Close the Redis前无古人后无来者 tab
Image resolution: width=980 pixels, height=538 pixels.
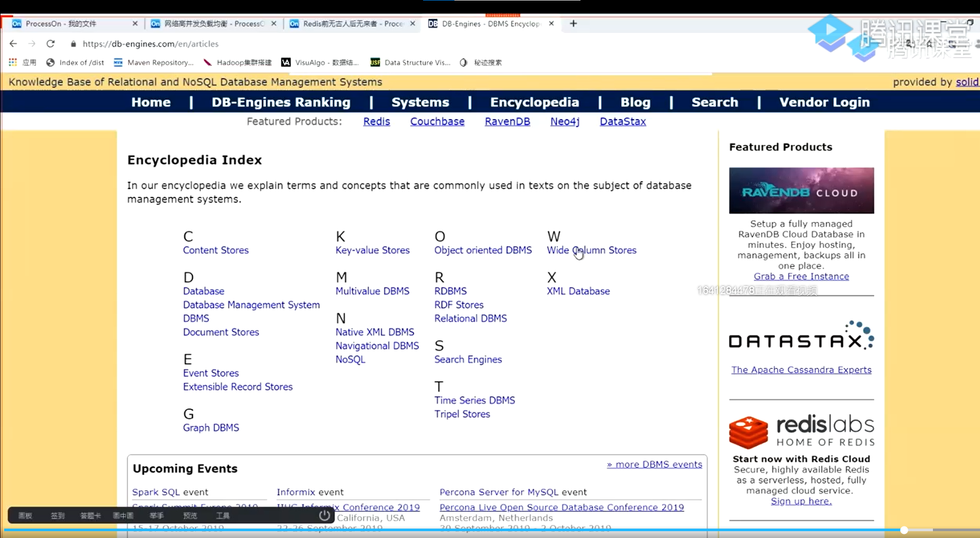click(413, 24)
